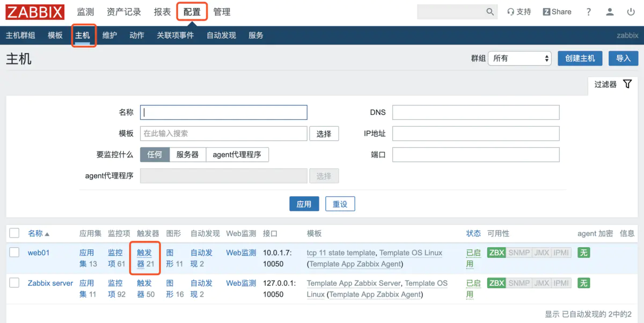Screen dimensions: 644x323
Task: Focus the DNS filter input
Action: coord(476,112)
